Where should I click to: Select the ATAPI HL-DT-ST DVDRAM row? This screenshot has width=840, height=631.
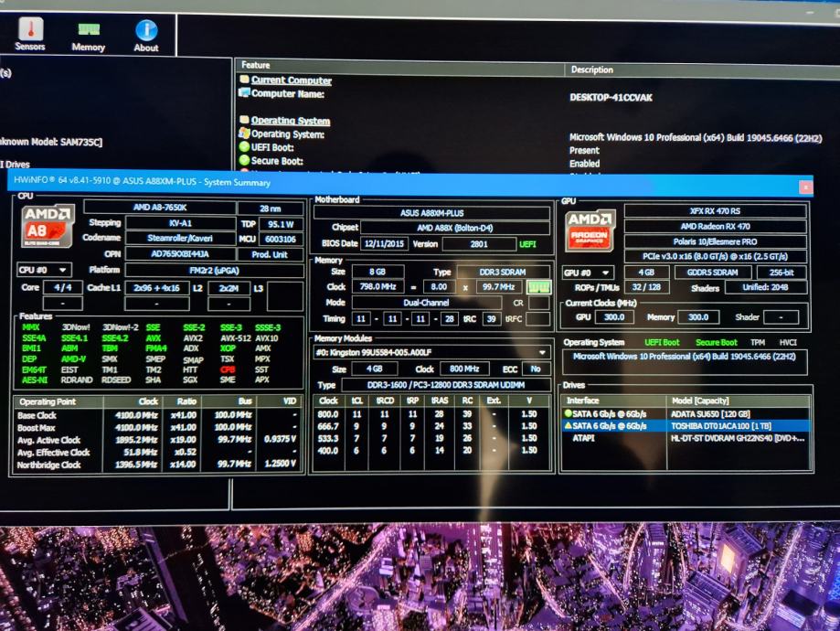point(686,438)
